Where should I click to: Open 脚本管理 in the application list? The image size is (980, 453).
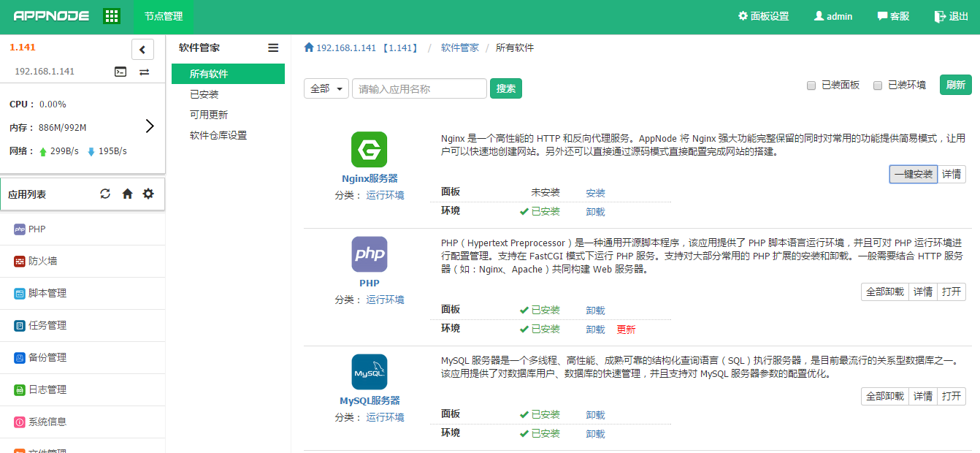click(83, 294)
